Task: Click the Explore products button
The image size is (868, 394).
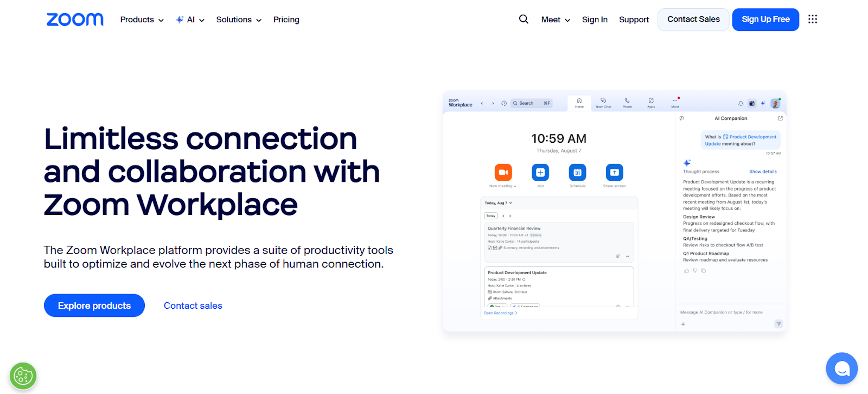Action: pos(94,306)
